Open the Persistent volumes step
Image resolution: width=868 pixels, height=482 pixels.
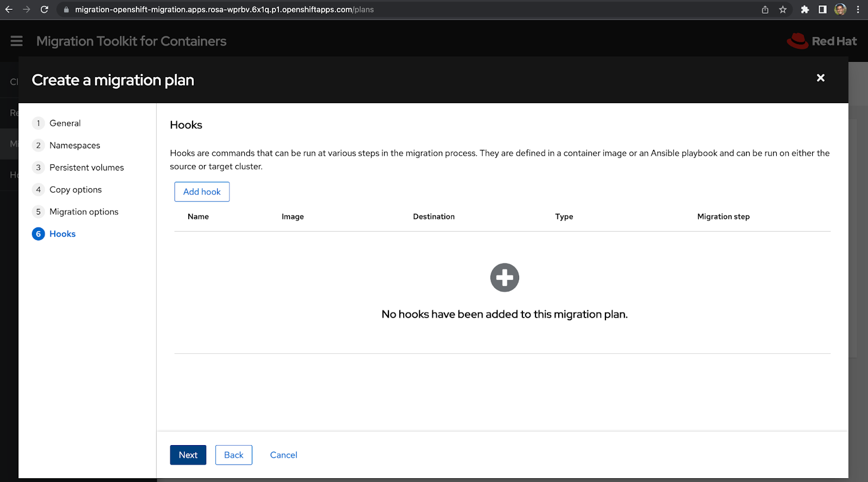tap(86, 168)
